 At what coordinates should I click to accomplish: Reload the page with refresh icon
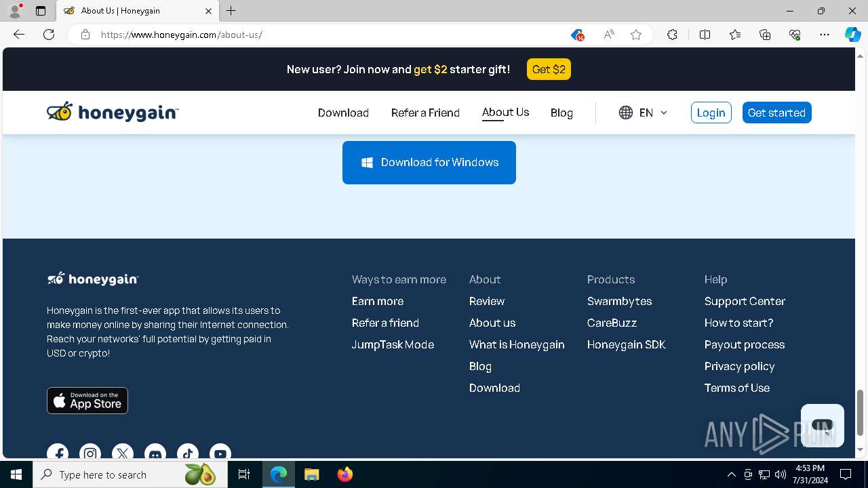pyautogui.click(x=49, y=35)
